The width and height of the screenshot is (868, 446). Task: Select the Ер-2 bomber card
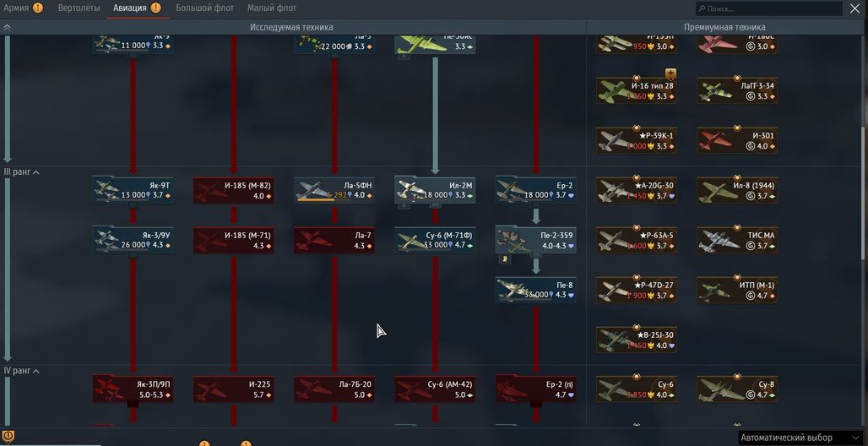pos(536,190)
